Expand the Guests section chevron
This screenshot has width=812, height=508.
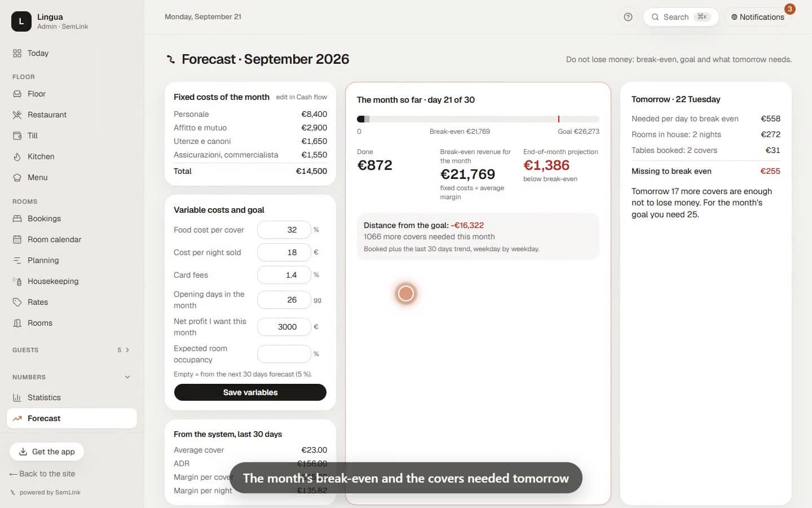coord(127,350)
